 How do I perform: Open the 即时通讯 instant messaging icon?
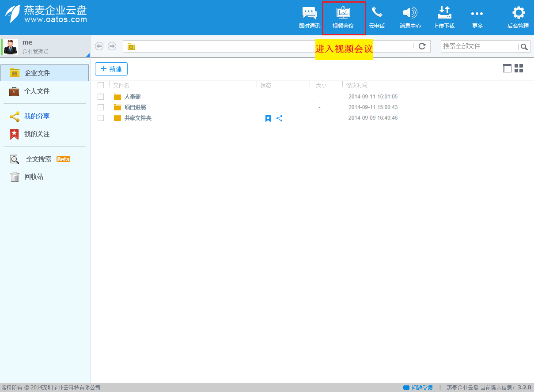(309, 18)
